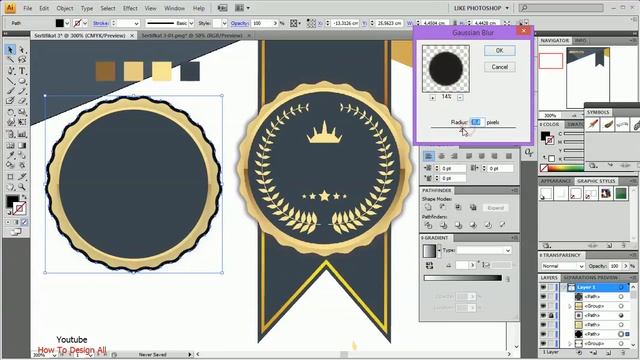Toggle align left paragraph button
Image resolution: width=640 pixels, height=360 pixels.
coord(429,156)
